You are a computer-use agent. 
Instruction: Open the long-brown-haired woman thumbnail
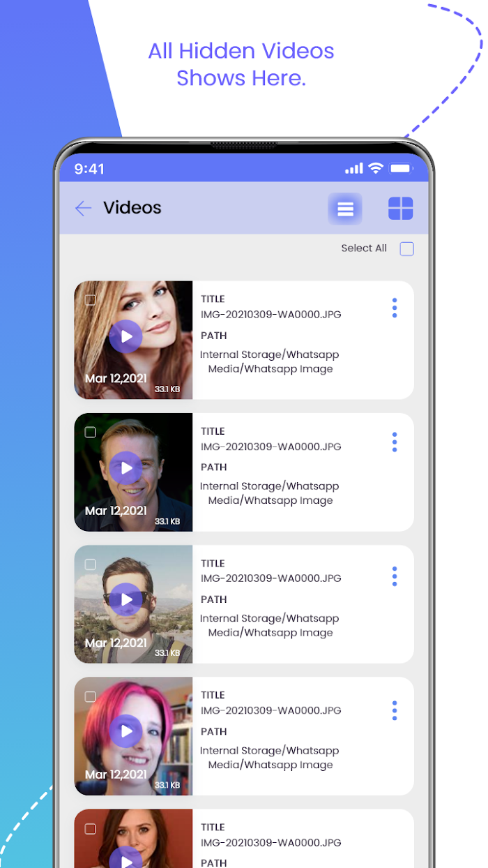pos(133,340)
